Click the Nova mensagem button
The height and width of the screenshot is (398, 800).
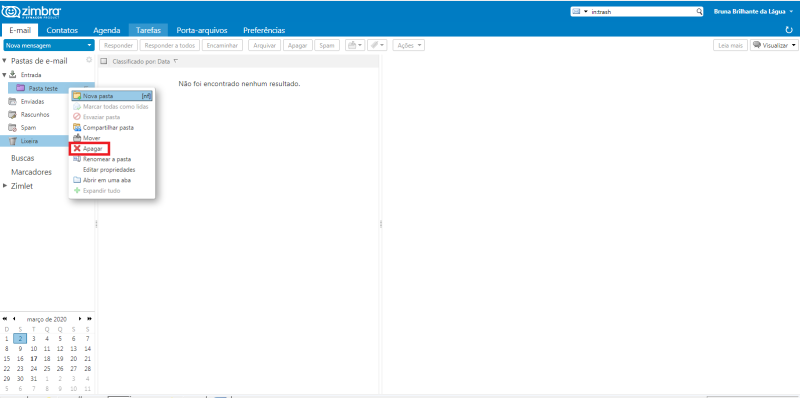[45, 45]
